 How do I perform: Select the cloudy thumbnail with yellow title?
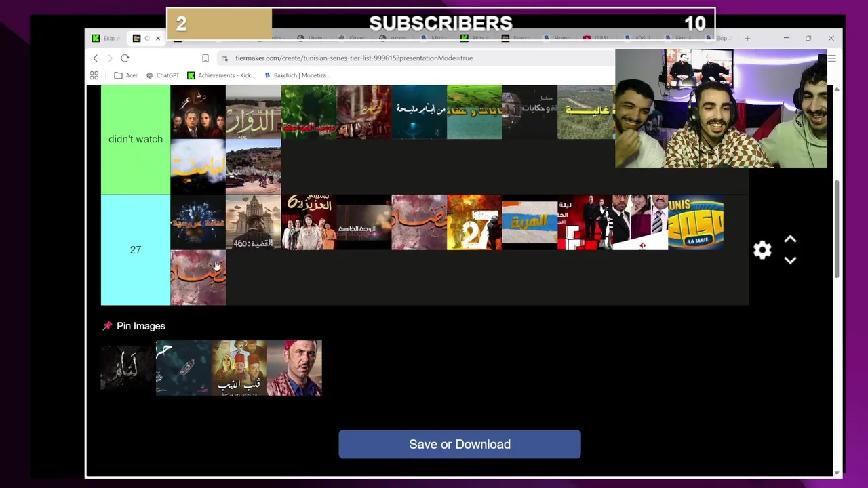[x=198, y=167]
